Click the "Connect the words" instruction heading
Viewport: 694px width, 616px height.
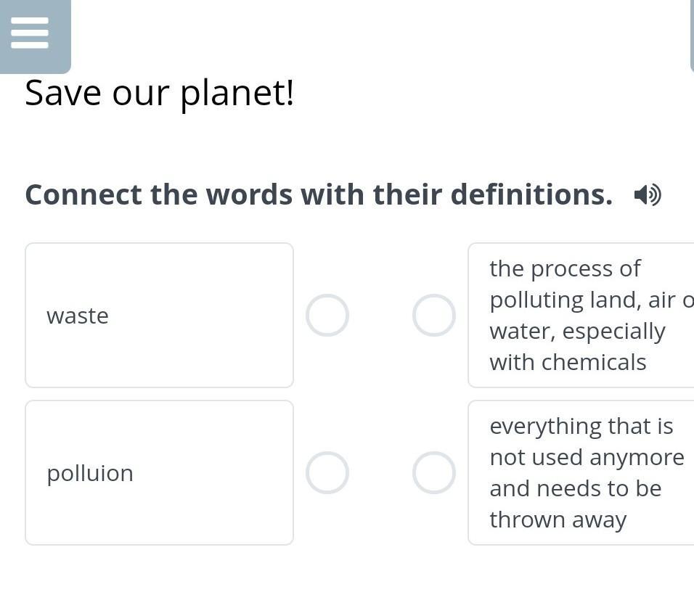click(319, 195)
